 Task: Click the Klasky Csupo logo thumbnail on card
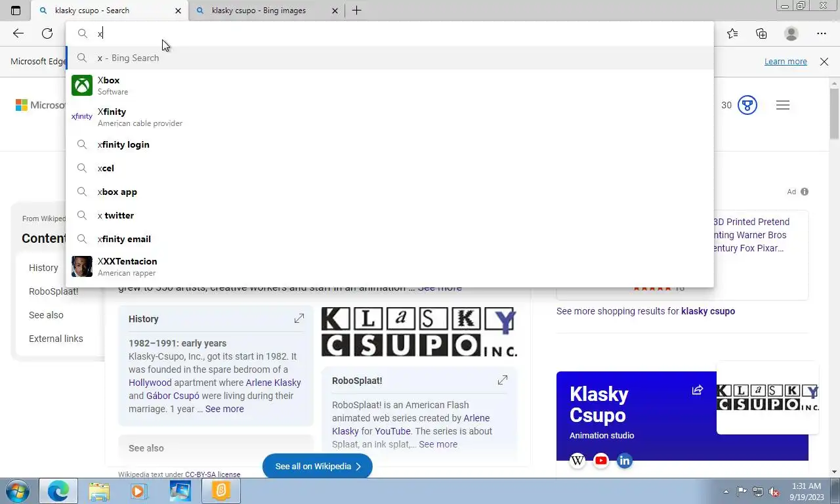click(768, 398)
